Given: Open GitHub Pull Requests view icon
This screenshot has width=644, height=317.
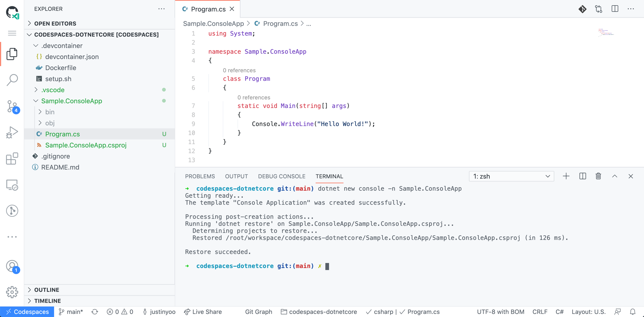Looking at the screenshot, I should click(12, 211).
